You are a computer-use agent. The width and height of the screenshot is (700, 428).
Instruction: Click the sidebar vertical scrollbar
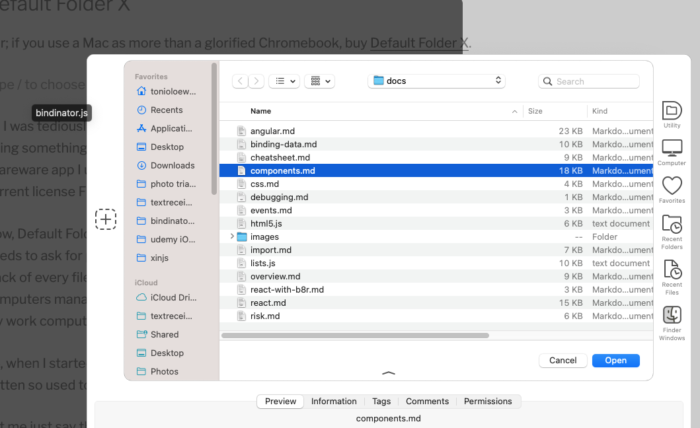214,129
